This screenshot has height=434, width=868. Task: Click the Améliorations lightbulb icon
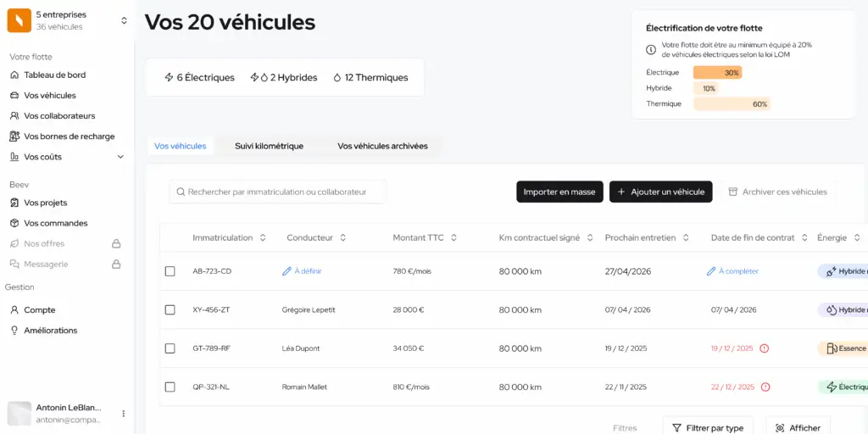point(14,331)
